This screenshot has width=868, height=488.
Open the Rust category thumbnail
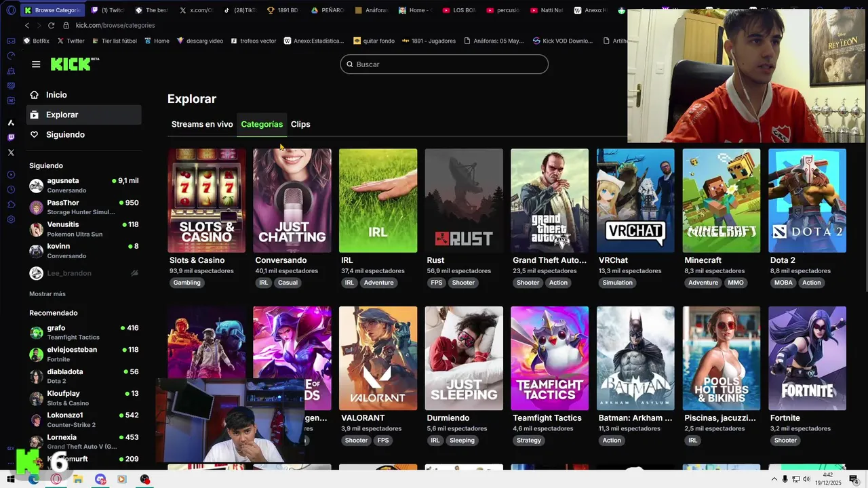point(464,201)
